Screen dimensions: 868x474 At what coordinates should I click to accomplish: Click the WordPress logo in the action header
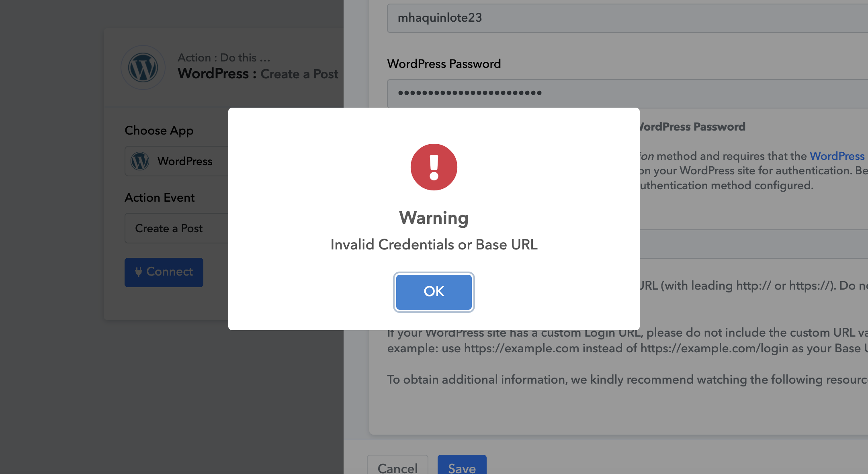143,67
